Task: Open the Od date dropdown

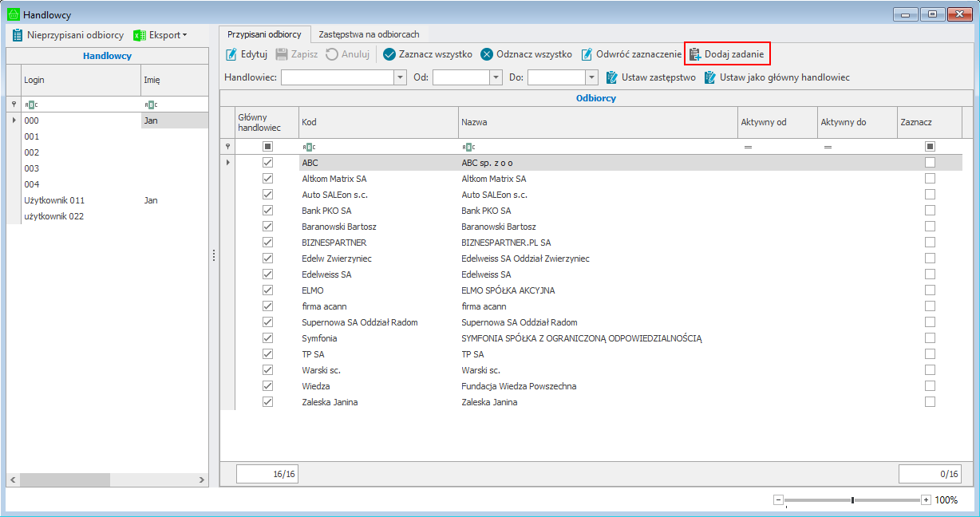Action: (x=496, y=77)
